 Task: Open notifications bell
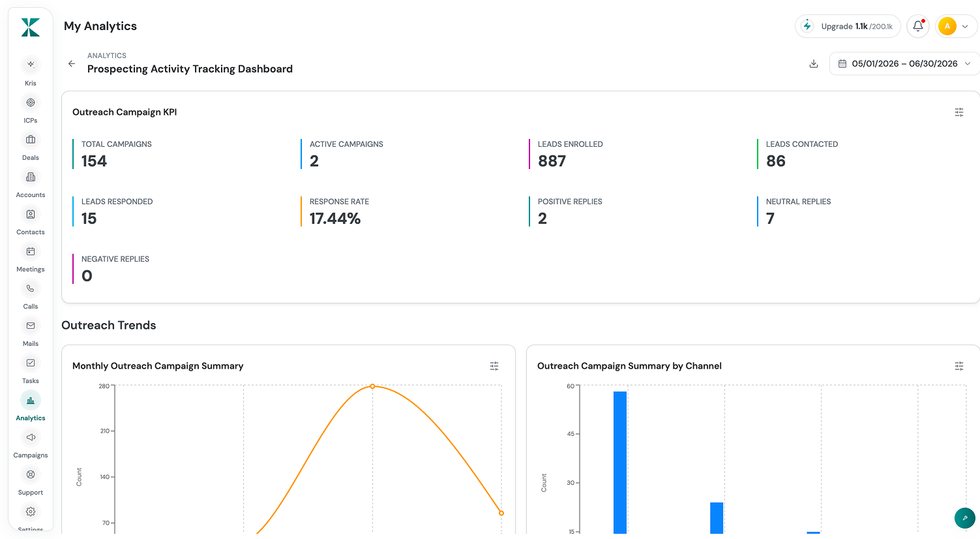click(918, 26)
